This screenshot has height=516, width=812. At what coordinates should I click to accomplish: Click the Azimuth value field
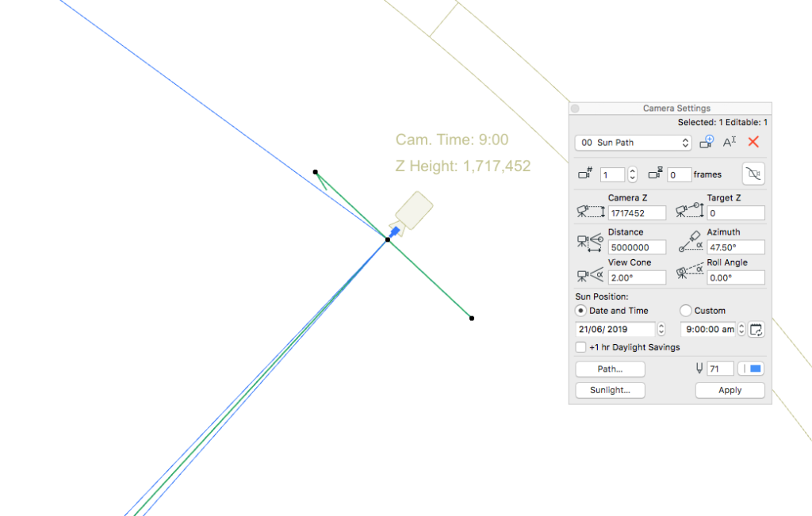click(x=736, y=247)
